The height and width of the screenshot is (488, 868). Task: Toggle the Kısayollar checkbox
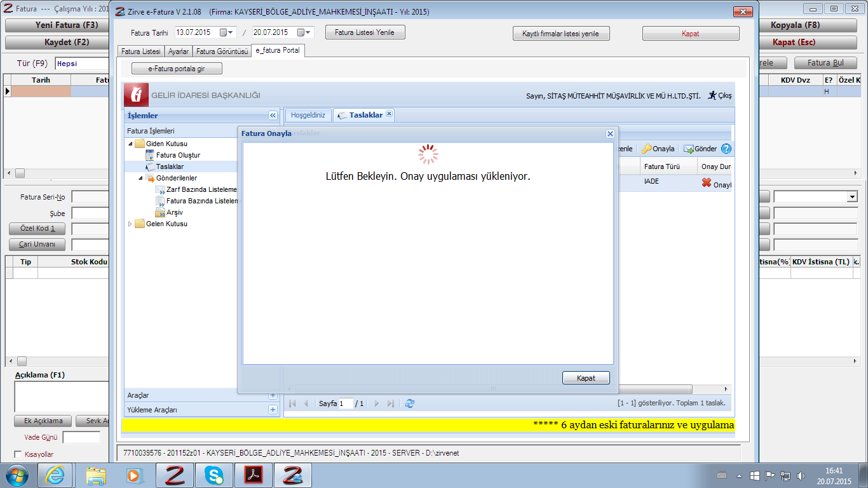click(18, 454)
